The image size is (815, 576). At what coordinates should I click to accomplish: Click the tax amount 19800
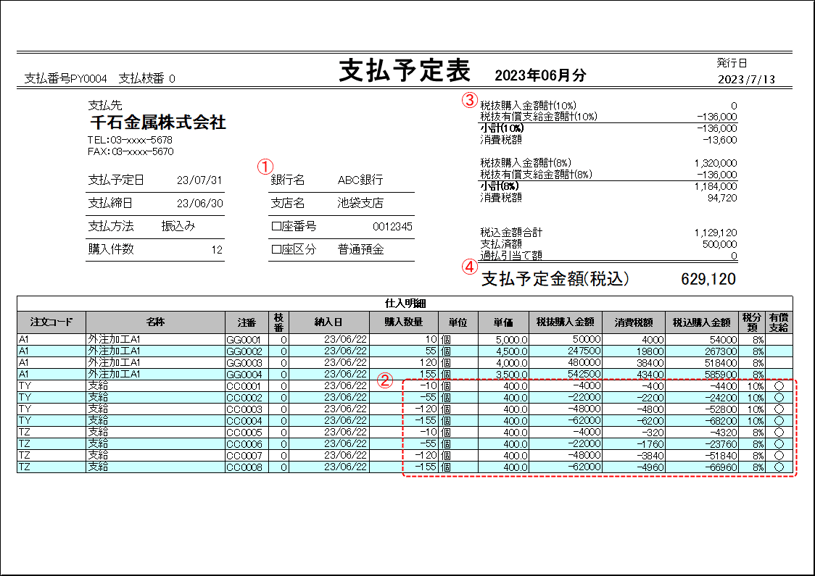(x=650, y=351)
